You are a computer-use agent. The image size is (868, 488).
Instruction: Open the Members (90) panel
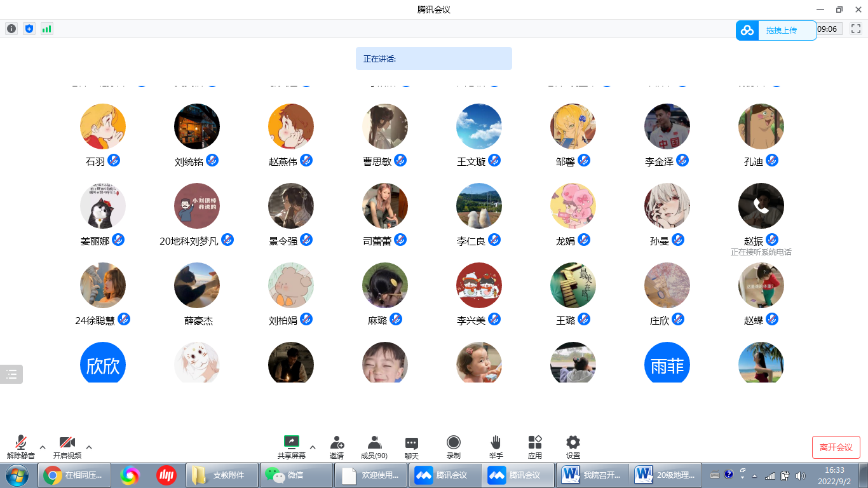click(x=374, y=447)
